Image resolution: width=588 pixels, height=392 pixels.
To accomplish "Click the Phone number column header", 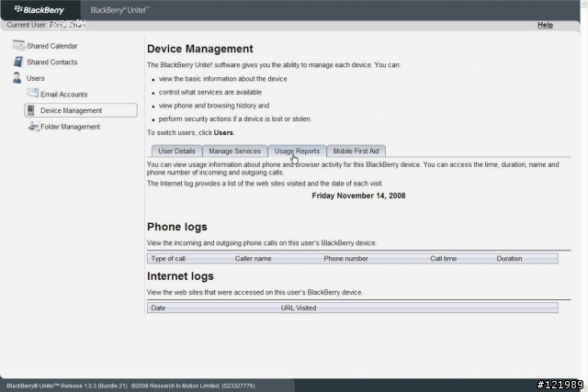I will click(345, 259).
